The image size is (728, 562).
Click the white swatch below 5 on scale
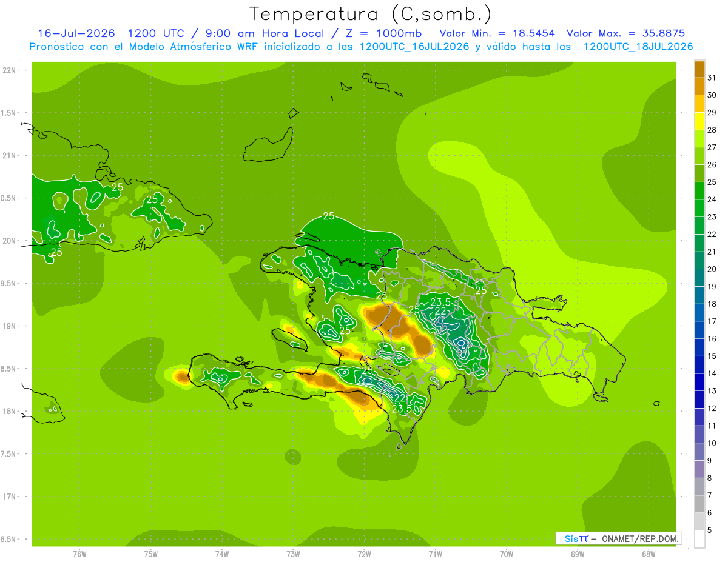coord(699,539)
